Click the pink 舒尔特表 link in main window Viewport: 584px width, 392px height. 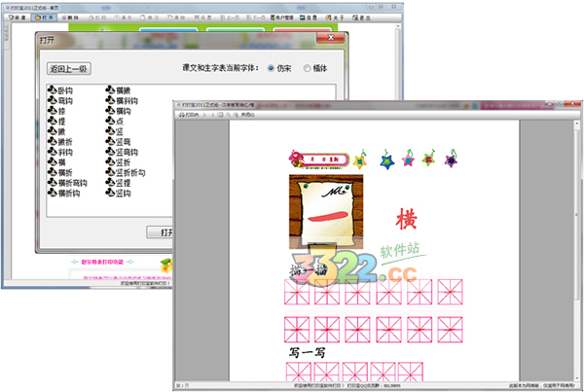(102, 262)
